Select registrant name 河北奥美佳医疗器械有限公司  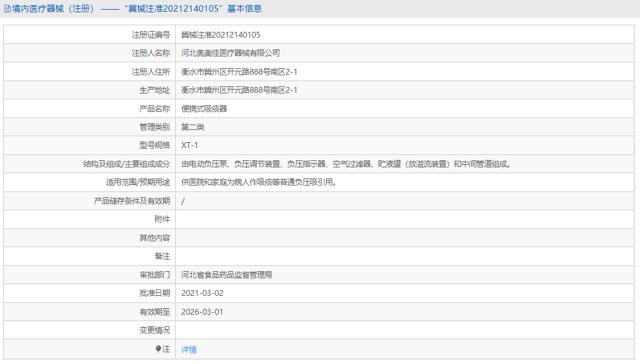[230, 53]
